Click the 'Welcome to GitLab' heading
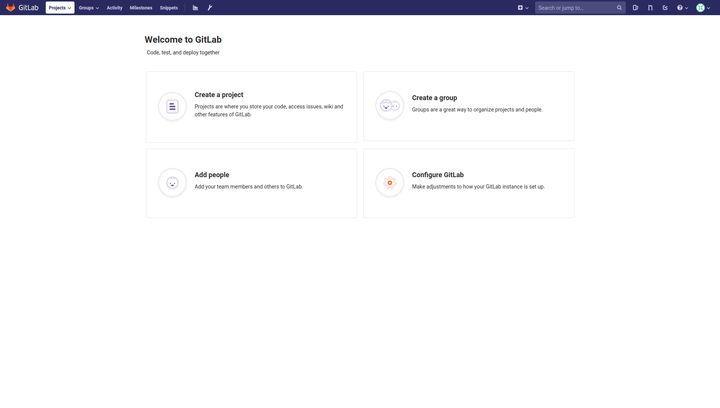 [183, 40]
